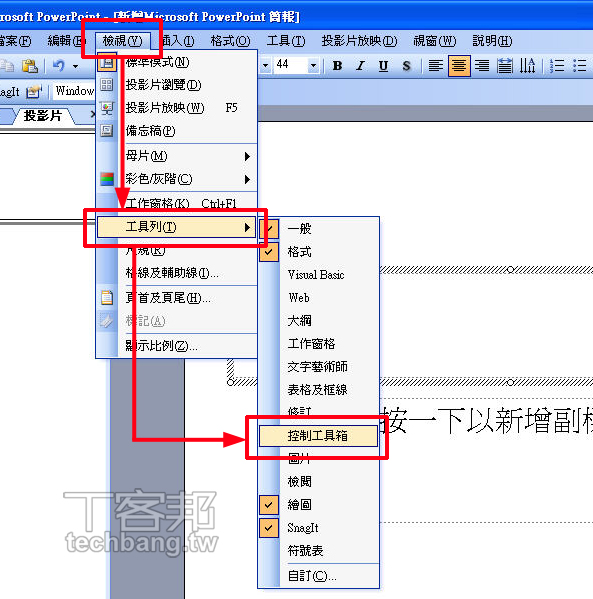Toggle 格式 (Formatting) toolbar checkmark

tap(269, 252)
